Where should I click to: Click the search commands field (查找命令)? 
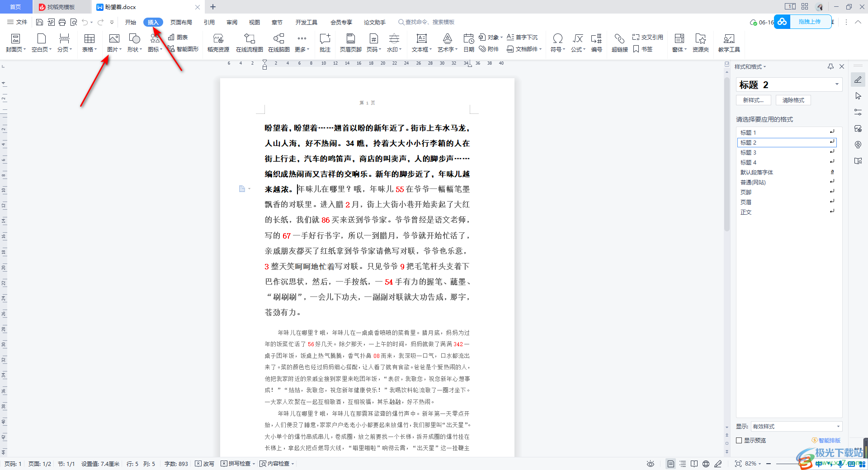tap(426, 22)
